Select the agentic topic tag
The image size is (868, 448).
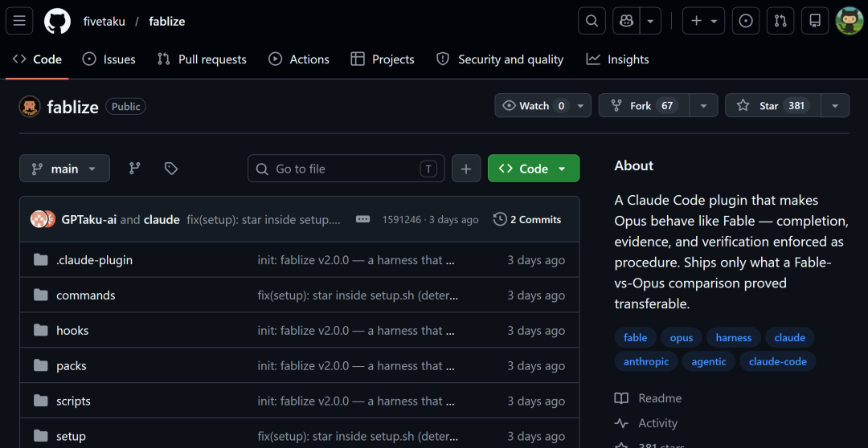tap(709, 362)
